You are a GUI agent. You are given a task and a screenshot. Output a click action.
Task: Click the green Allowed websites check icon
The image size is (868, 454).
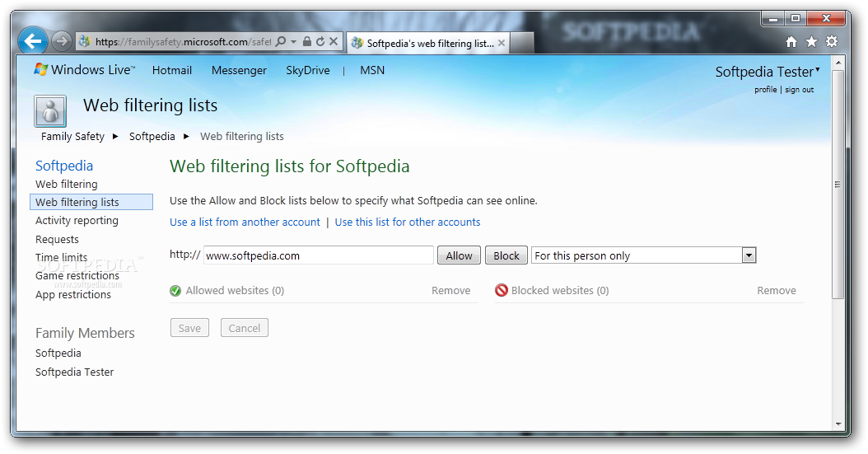click(x=175, y=291)
